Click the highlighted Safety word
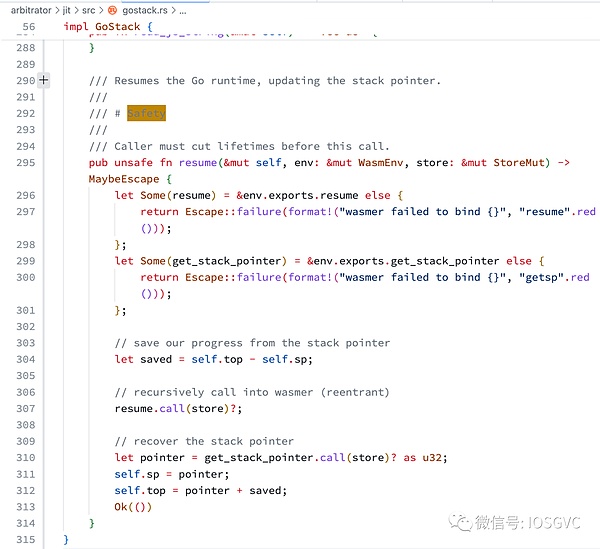Screen dimensions: 600x549 click(146, 113)
